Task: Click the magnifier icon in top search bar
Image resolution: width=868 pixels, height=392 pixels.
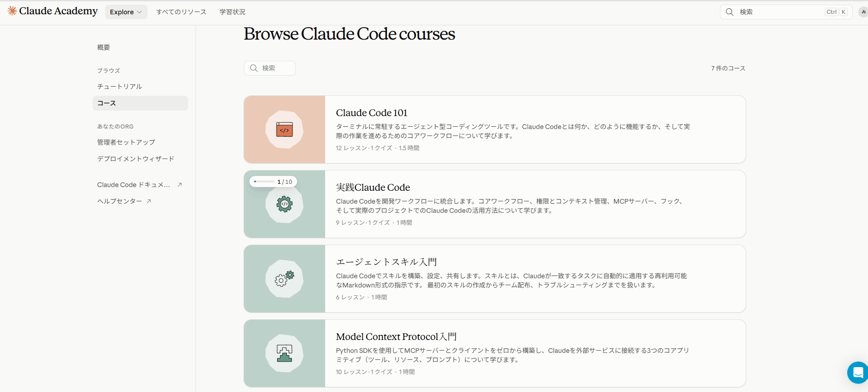Action: (729, 12)
